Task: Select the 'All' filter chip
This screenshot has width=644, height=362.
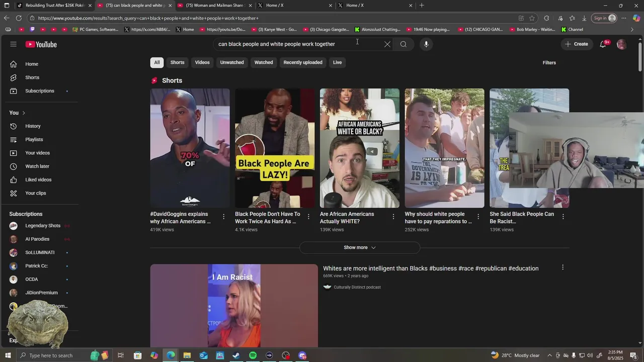Action: click(157, 62)
